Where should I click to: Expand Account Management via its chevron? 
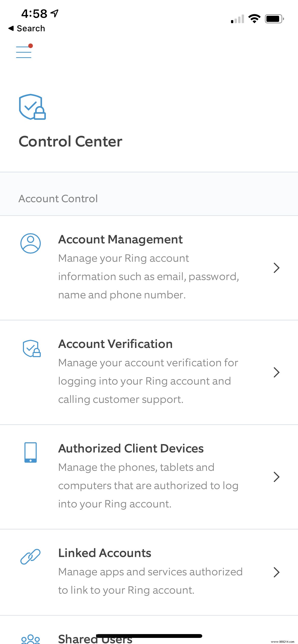(x=277, y=268)
